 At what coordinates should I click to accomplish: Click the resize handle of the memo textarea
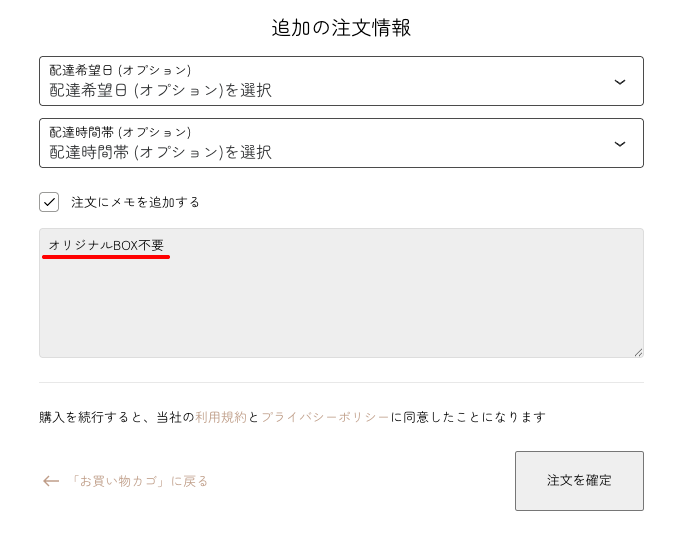(x=638, y=352)
